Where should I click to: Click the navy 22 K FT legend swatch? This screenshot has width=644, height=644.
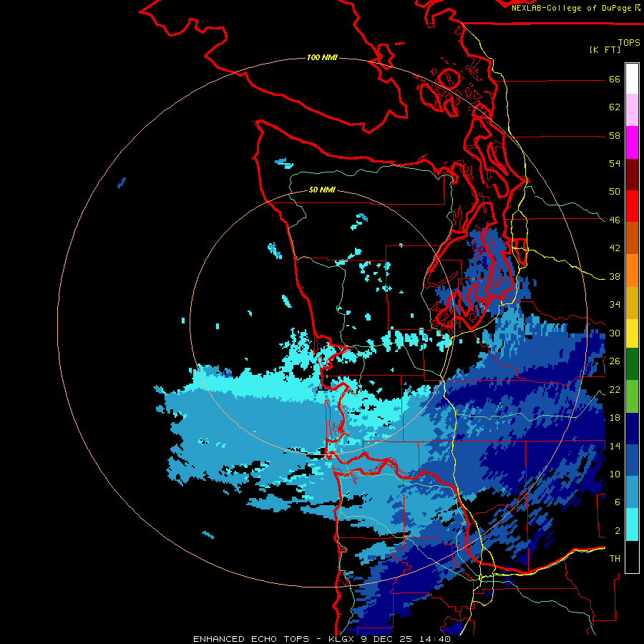point(632,429)
